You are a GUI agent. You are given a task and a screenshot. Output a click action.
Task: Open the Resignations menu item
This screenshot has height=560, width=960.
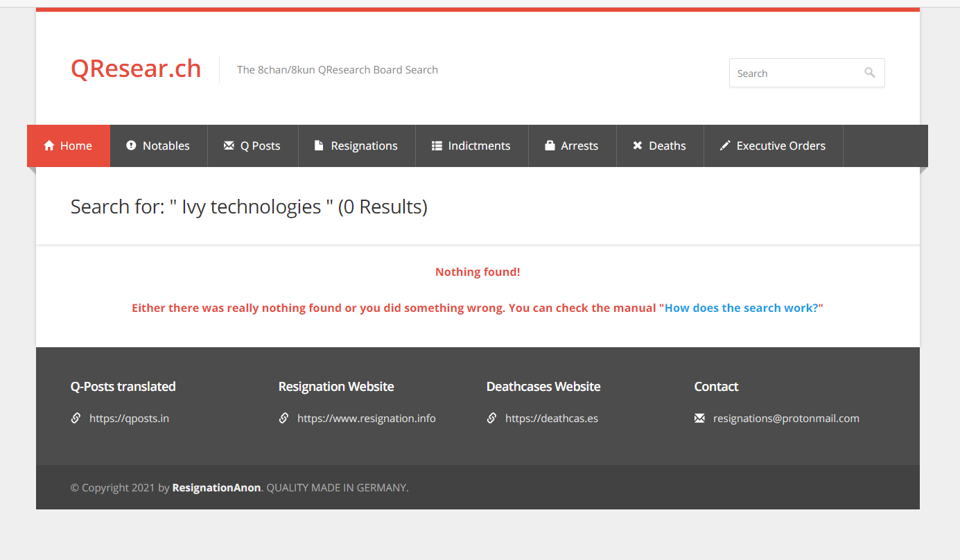click(357, 146)
